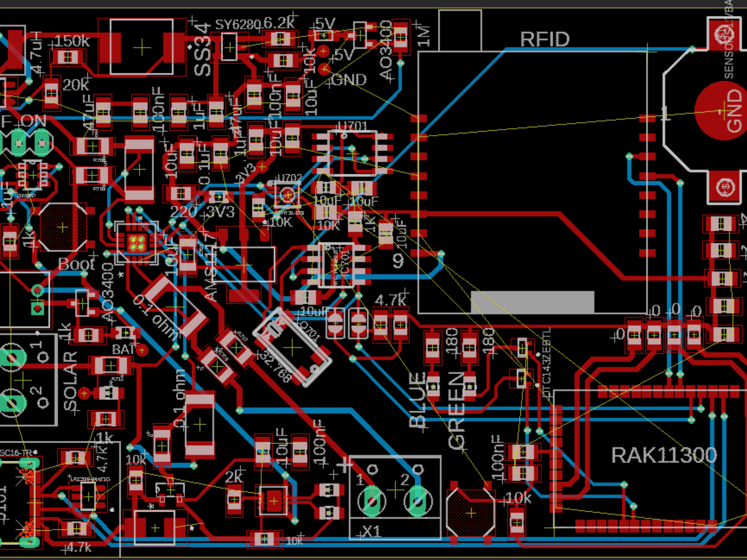Select the BAT jumper pad
747x560 pixels.
click(142, 349)
